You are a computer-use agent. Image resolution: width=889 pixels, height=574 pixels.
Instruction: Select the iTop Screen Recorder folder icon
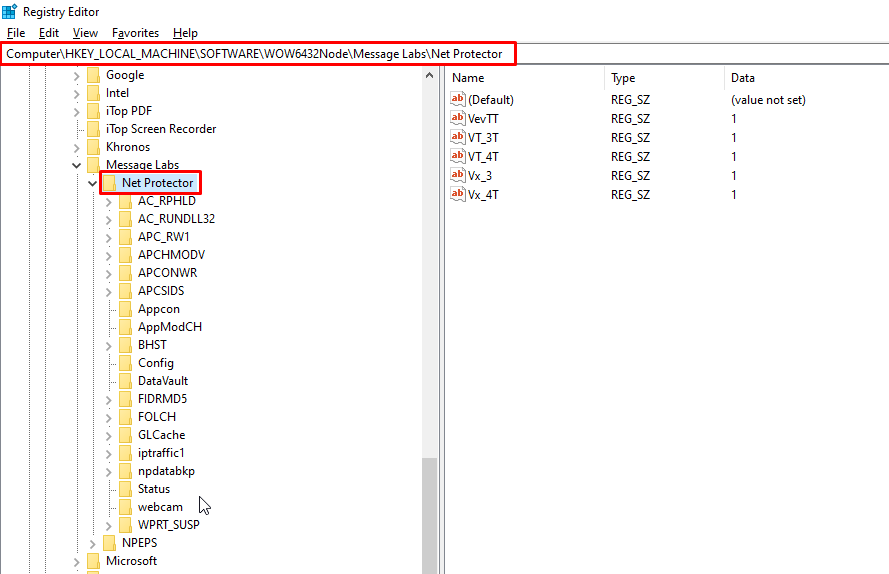[x=94, y=129]
